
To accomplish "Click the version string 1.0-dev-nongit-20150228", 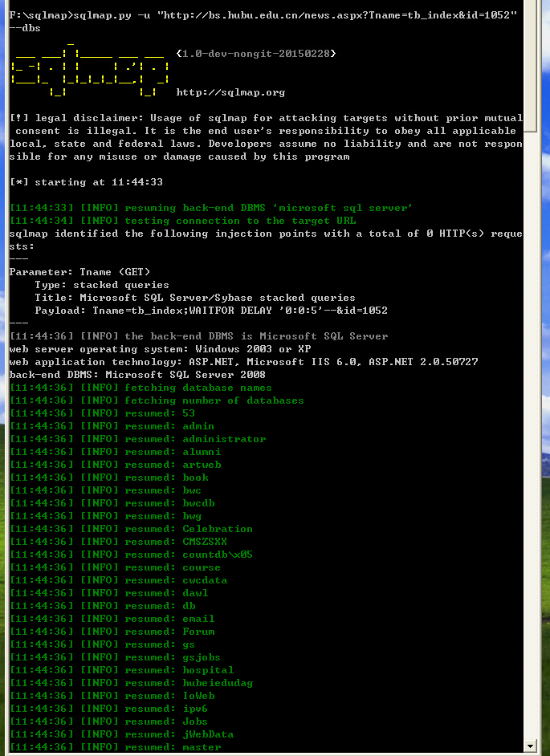I will click(x=256, y=54).
